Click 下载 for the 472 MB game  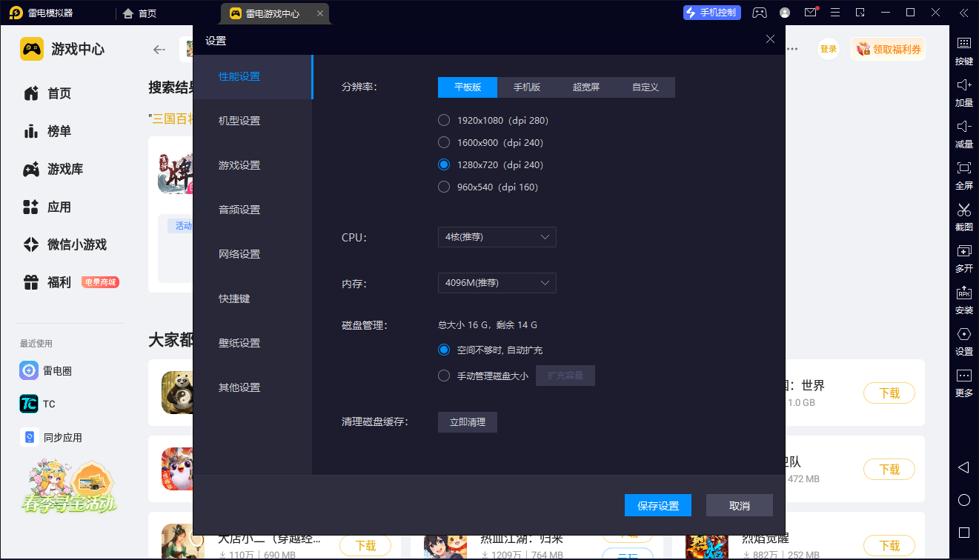coord(889,469)
